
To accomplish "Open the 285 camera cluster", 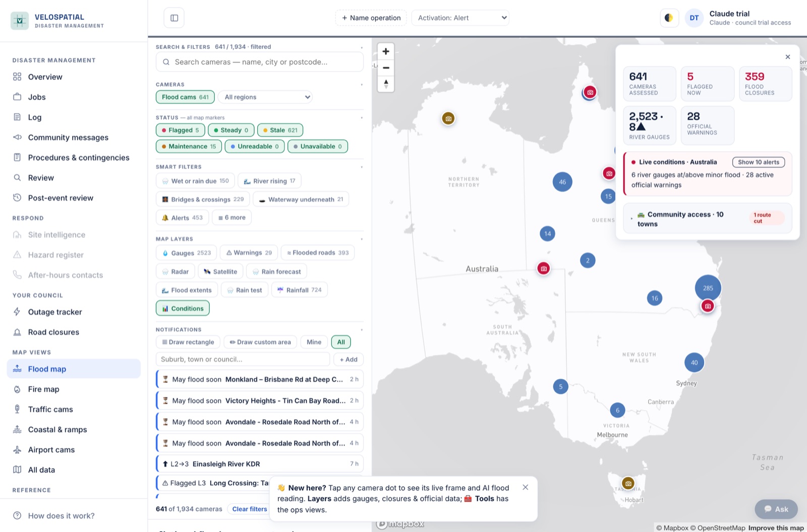I will pyautogui.click(x=708, y=288).
